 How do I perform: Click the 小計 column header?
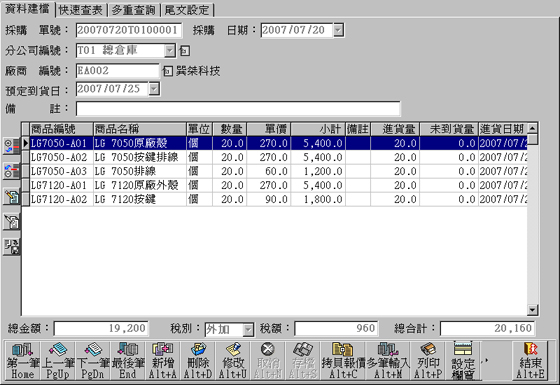point(318,129)
